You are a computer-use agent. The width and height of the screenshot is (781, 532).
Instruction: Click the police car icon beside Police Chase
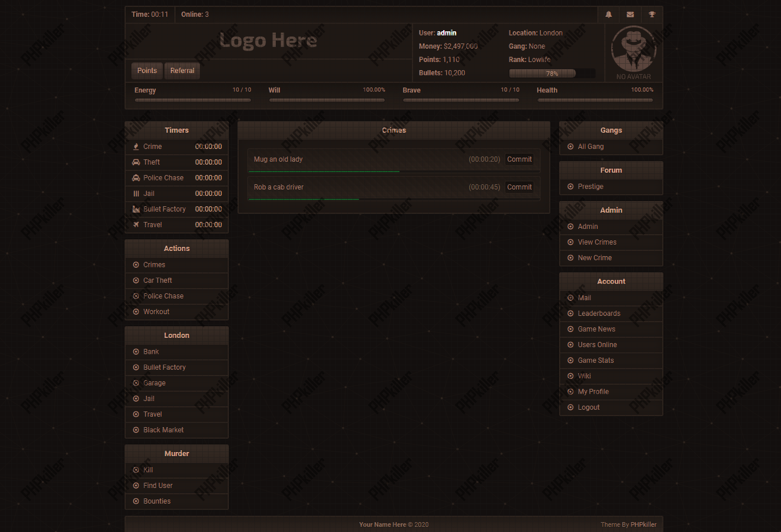[136, 178]
